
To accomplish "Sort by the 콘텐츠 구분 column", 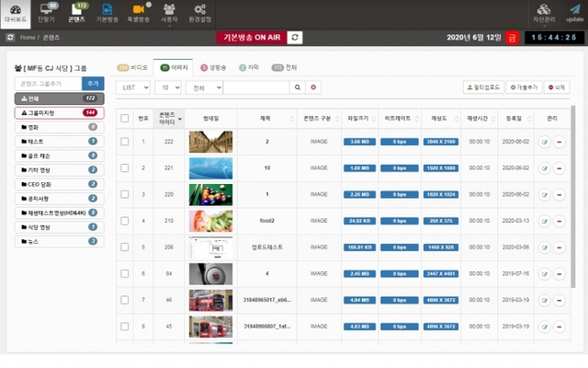I will point(319,119).
